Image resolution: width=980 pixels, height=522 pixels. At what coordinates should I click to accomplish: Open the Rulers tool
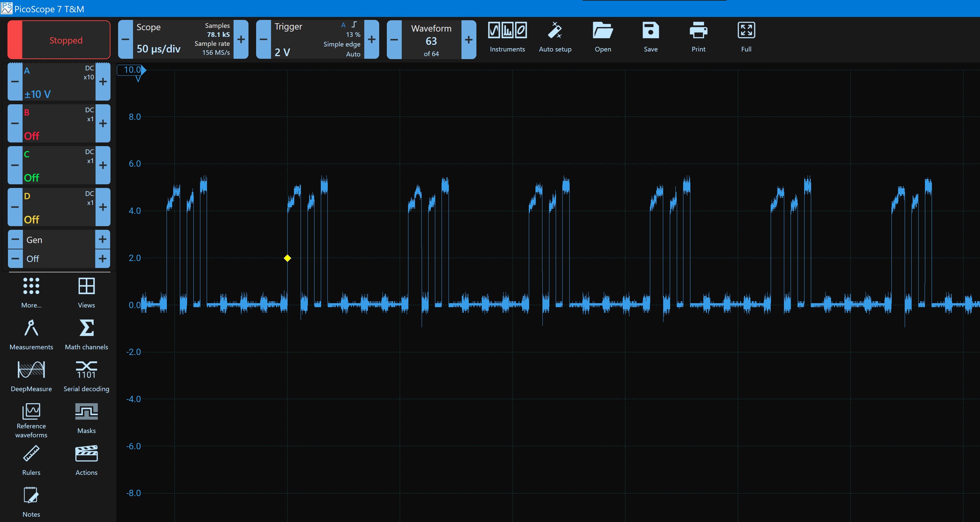click(x=31, y=460)
